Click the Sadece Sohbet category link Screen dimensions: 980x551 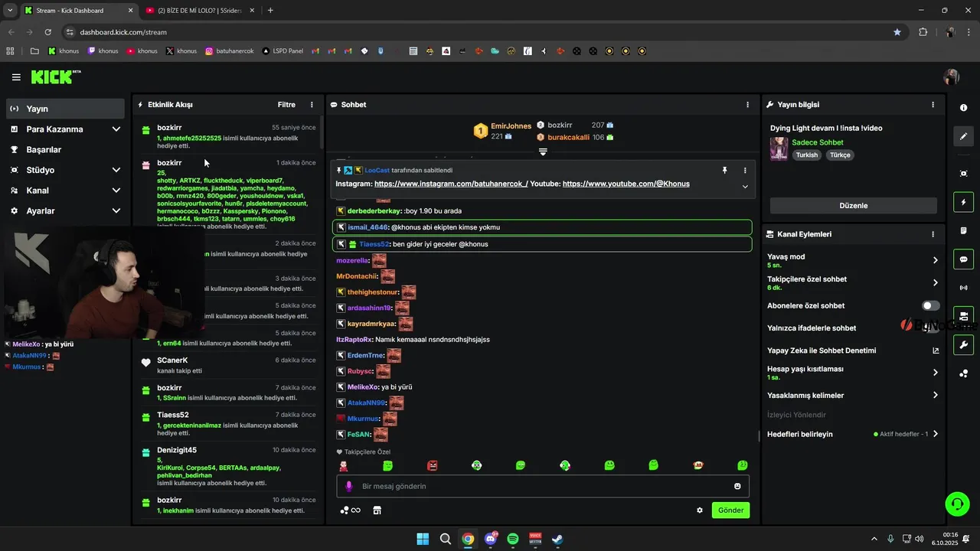click(817, 142)
